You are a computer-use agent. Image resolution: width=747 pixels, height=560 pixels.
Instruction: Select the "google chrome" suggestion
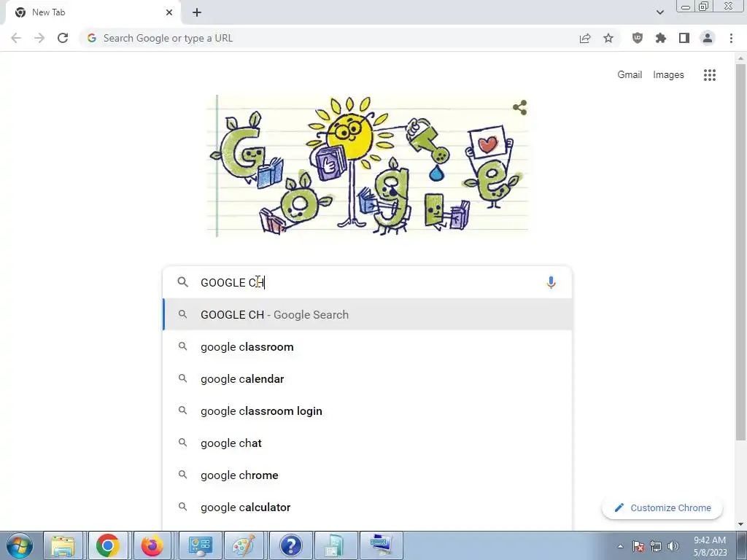(368, 475)
